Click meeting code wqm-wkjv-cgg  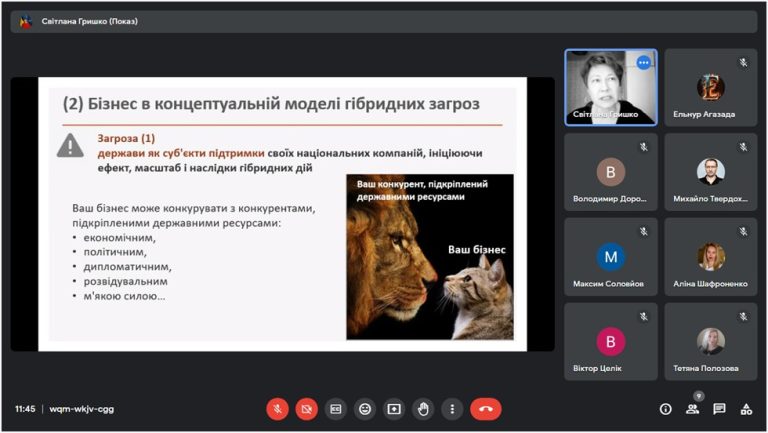click(82, 409)
